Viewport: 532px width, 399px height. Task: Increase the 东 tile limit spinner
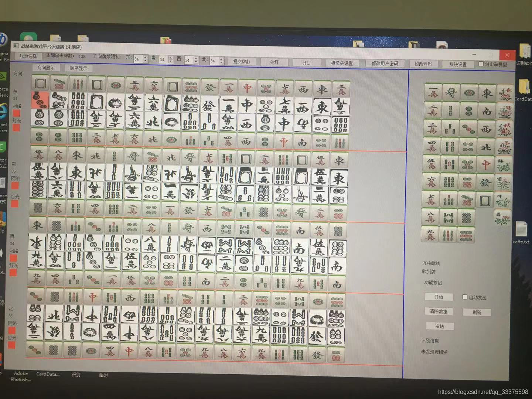[x=145, y=57]
